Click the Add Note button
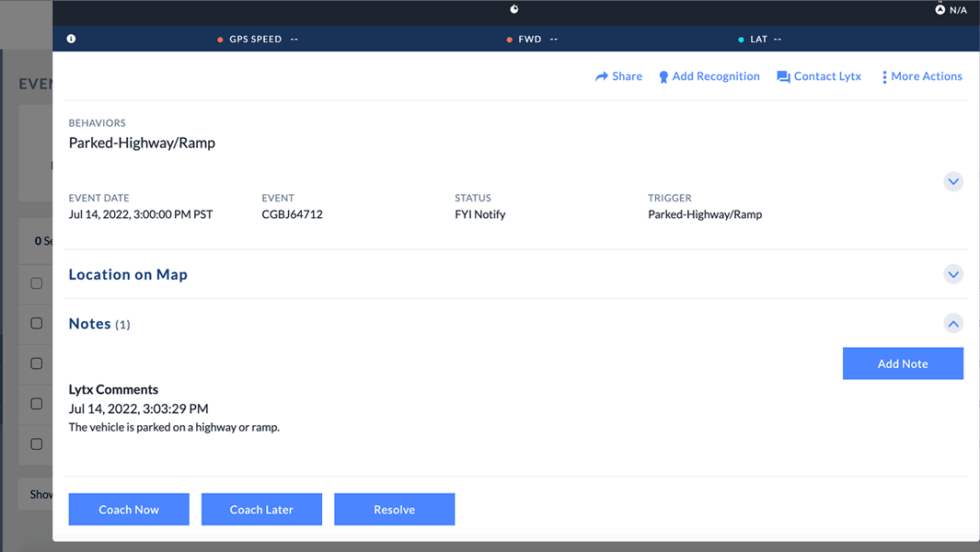The width and height of the screenshot is (980, 552). click(902, 364)
